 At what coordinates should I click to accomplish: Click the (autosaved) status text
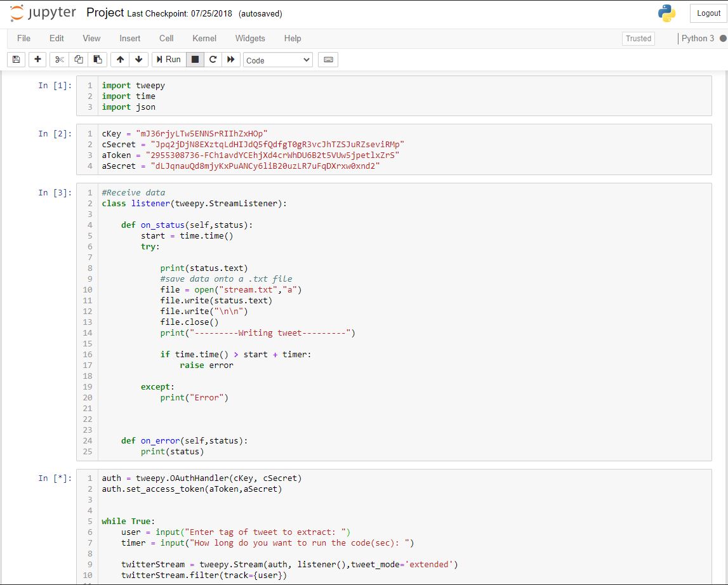click(x=260, y=13)
